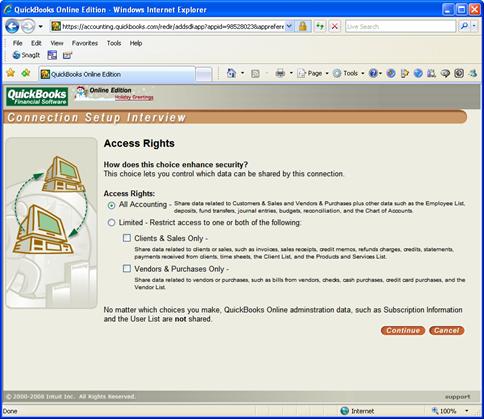
Task: Expand the Home button dropdown arrow
Action: (242, 73)
